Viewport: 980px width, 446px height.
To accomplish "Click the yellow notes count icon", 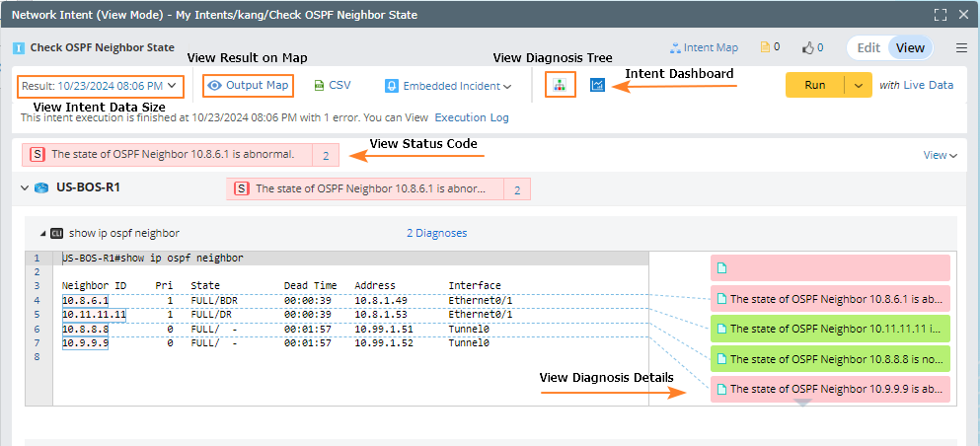I will (x=764, y=47).
